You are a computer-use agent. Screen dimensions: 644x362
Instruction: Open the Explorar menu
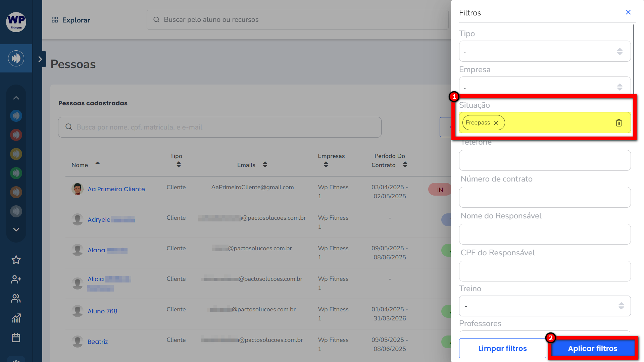[71, 20]
